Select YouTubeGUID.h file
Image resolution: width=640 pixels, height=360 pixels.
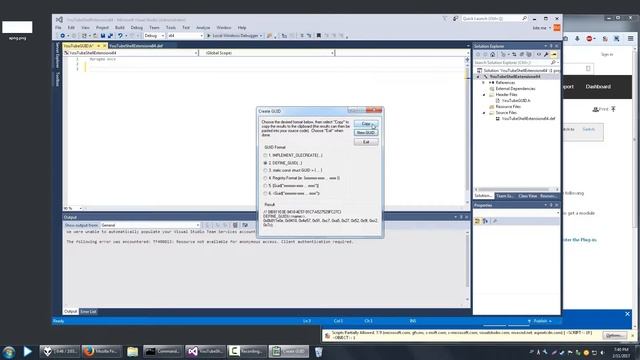tap(516, 100)
